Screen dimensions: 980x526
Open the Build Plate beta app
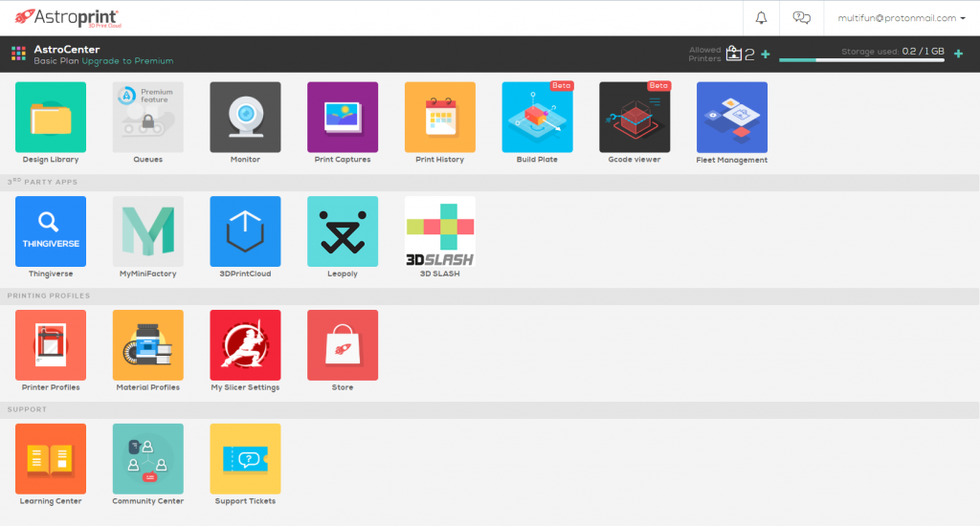538,118
